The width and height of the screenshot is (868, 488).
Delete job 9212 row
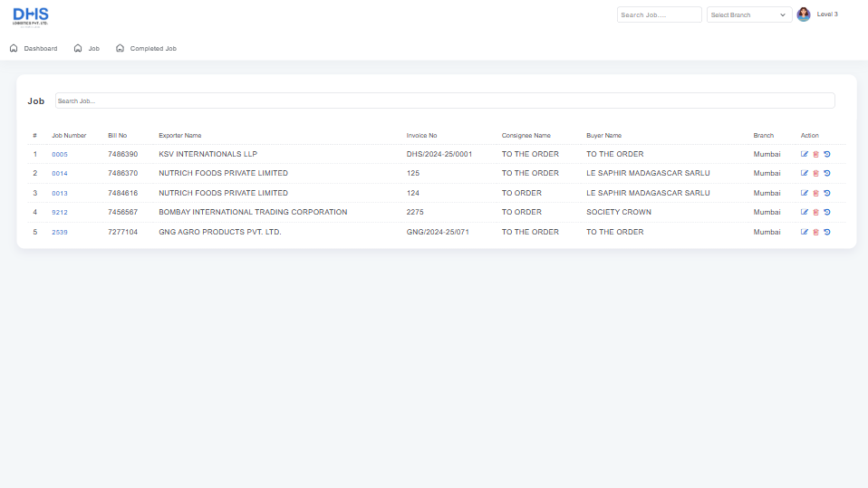point(815,213)
